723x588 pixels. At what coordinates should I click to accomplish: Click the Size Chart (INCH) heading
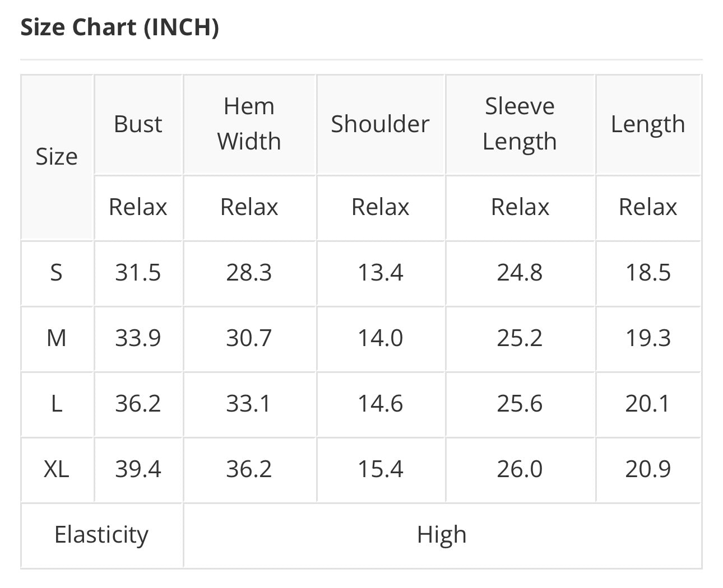click(x=119, y=27)
